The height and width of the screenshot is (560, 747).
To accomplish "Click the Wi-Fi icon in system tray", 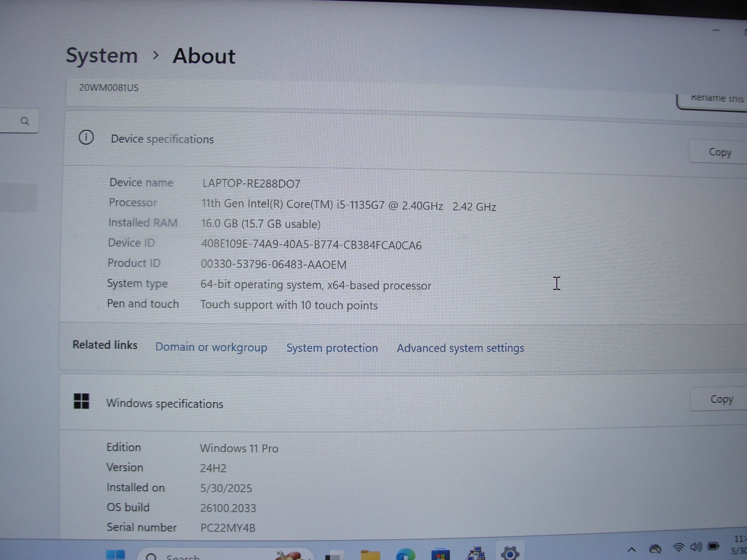I will pos(678,548).
